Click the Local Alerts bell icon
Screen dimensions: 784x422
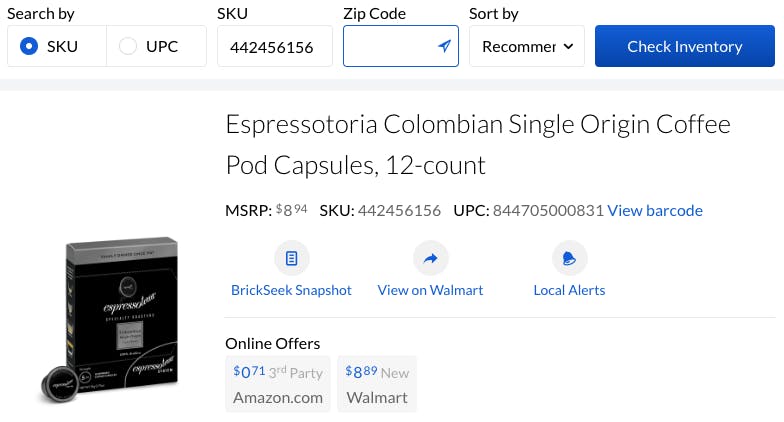tap(569, 259)
